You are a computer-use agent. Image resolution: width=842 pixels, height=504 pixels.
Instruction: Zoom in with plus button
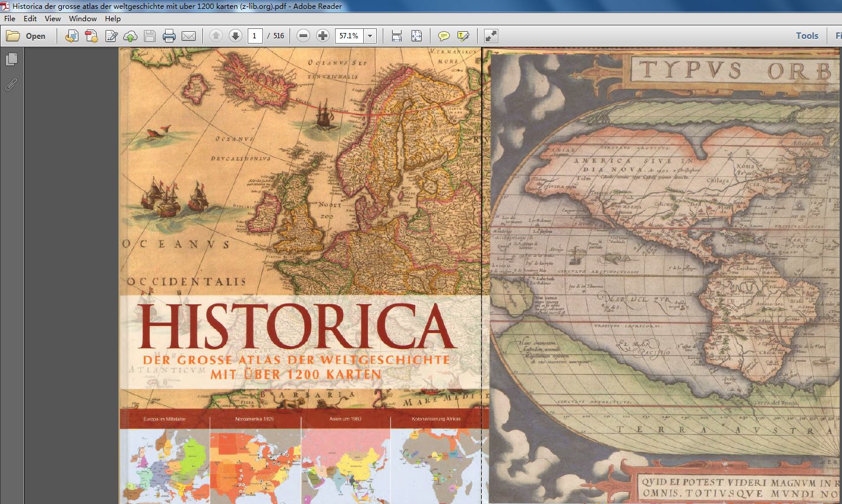(x=323, y=36)
